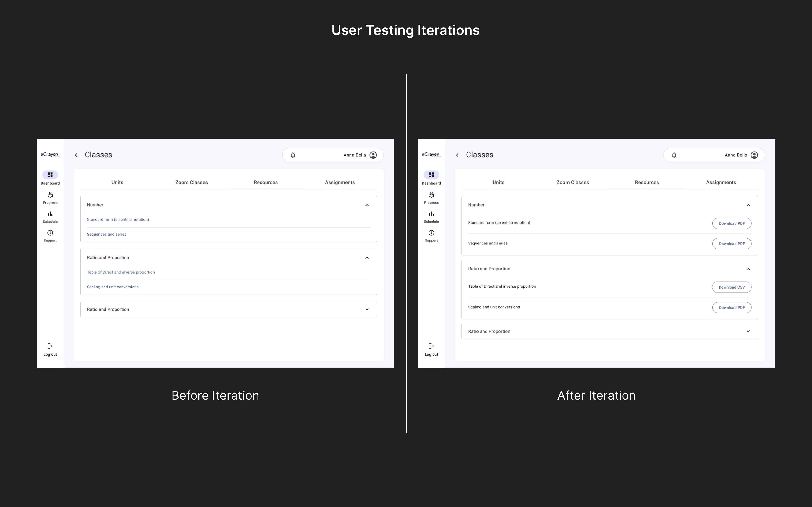Expand the collapsed Ratio and Proportion section in the Before Iteration screen

click(x=367, y=309)
